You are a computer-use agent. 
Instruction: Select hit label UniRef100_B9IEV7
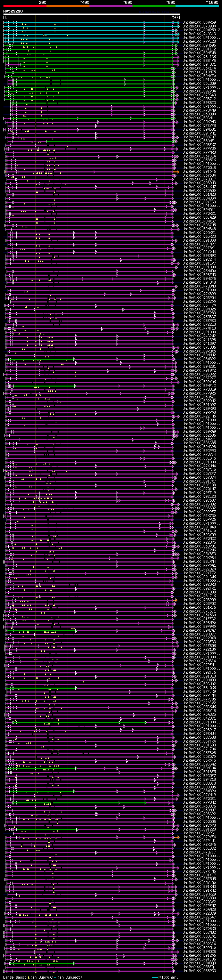tap(199, 263)
